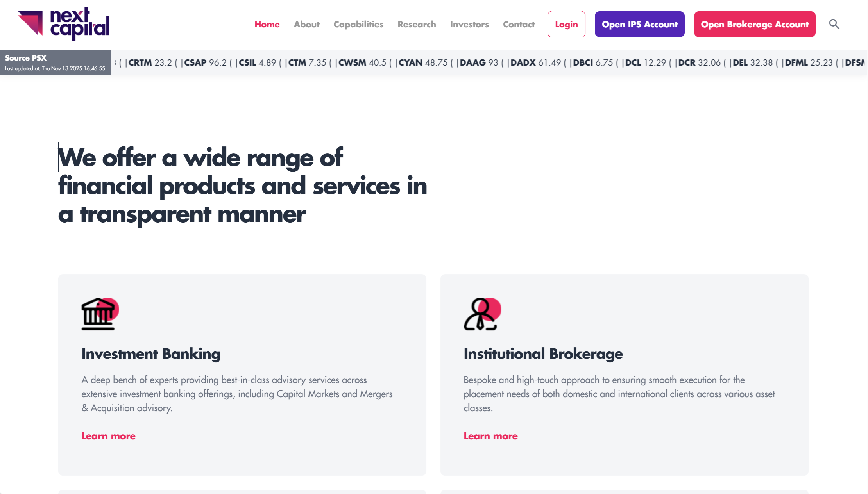Click the Investment Banking heading

coord(151,354)
